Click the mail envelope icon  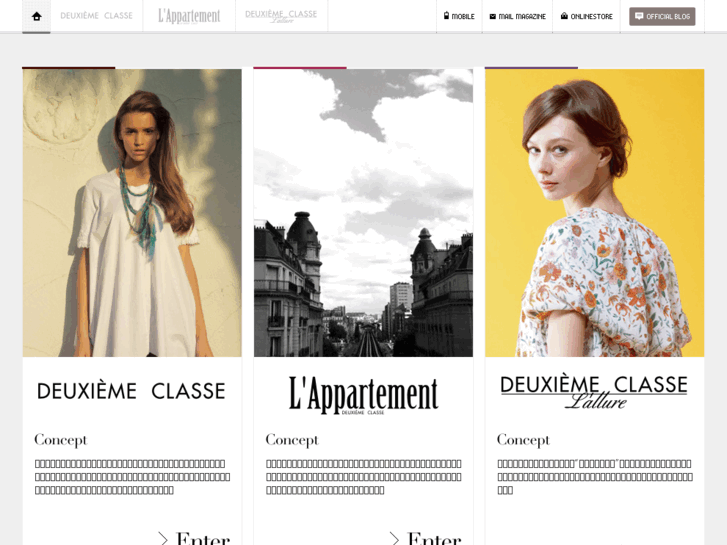pyautogui.click(x=492, y=16)
